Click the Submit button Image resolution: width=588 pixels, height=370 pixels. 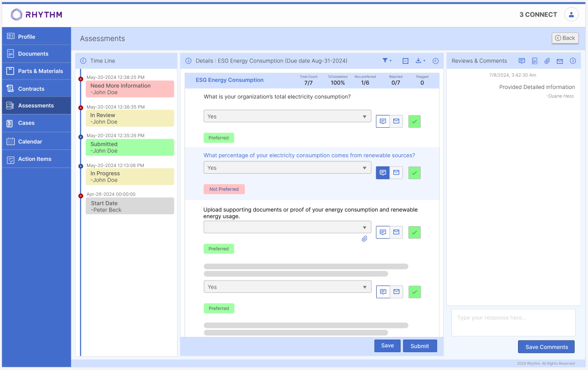(x=420, y=346)
